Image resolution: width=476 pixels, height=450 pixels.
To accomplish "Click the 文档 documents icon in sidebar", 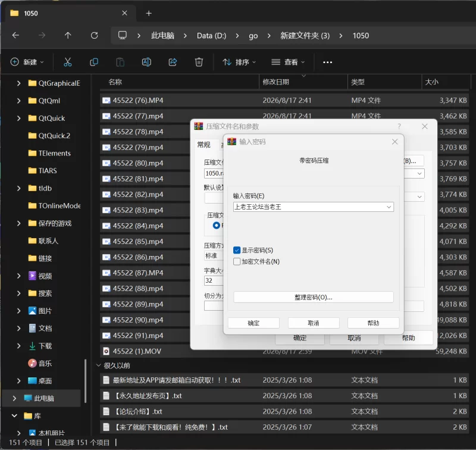I will point(32,328).
